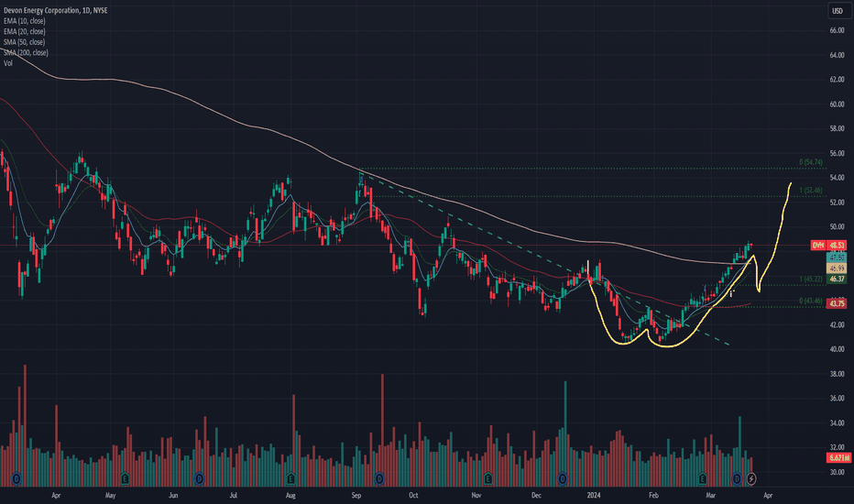
Task: Open dividend marker left of Apr 2023
Action: tap(16, 479)
